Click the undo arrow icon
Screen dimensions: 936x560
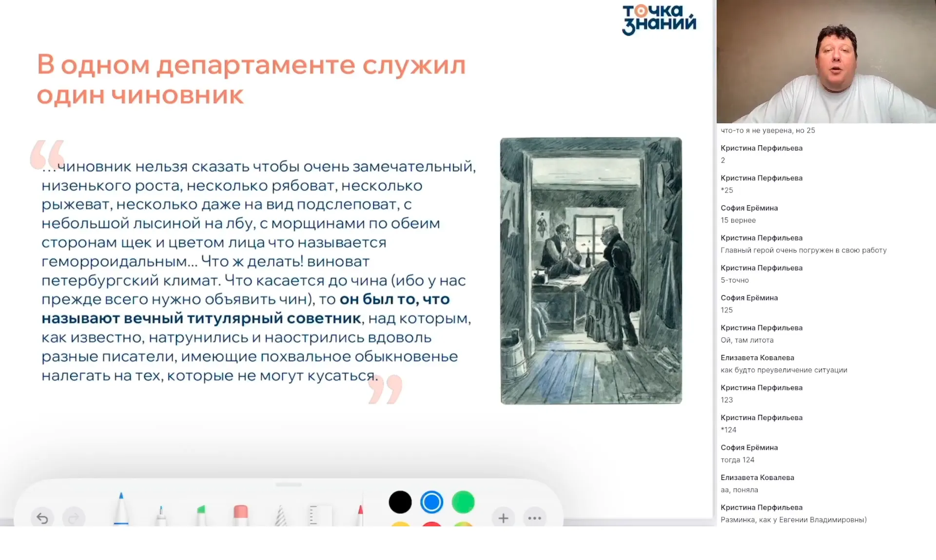pyautogui.click(x=42, y=518)
